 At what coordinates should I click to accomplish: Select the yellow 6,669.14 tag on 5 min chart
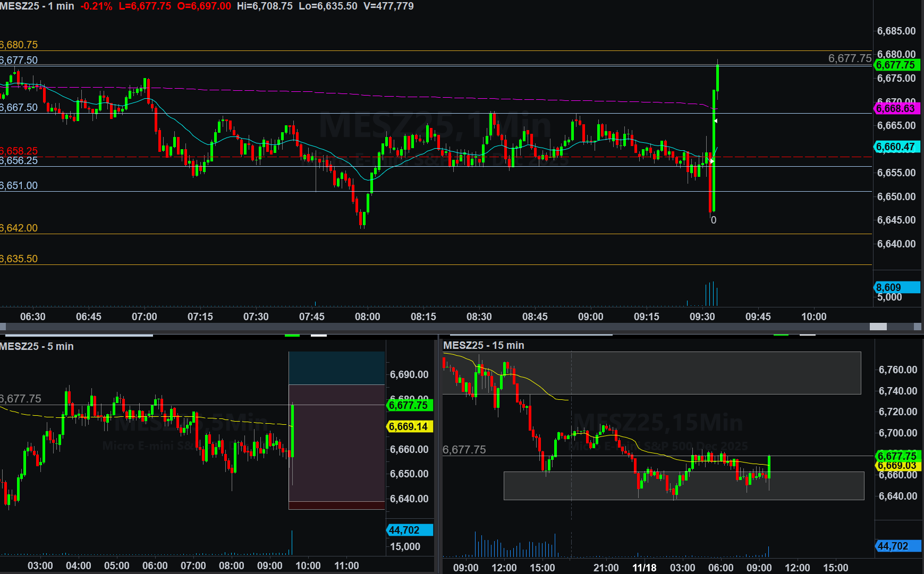(x=409, y=426)
